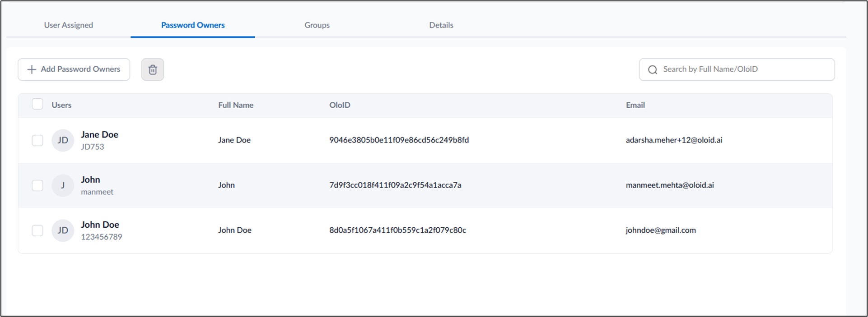Click the Full Name column header

pyautogui.click(x=236, y=105)
